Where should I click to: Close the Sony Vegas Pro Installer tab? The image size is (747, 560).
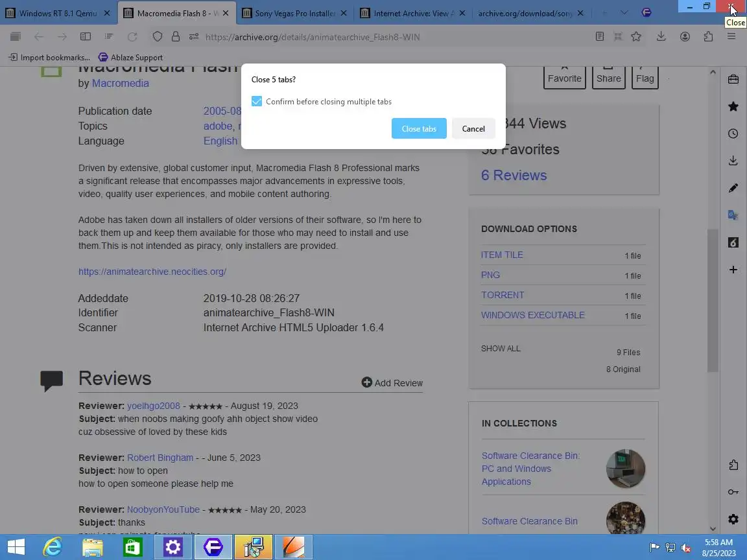coord(344,14)
